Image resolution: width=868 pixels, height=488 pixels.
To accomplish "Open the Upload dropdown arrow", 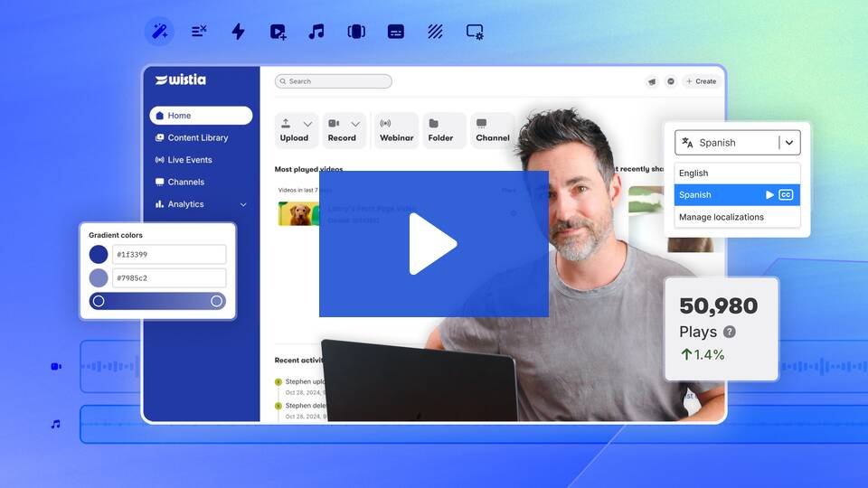I will pos(307,124).
